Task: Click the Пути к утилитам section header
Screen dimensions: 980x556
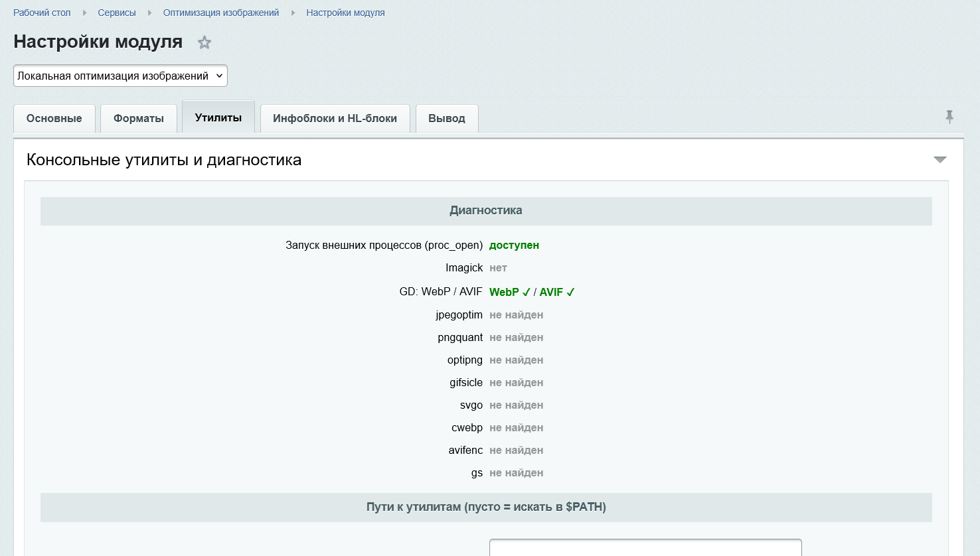Action: pos(486,507)
